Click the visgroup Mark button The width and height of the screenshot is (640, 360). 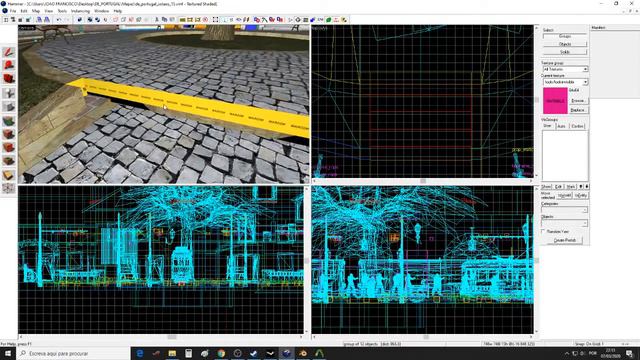tap(571, 187)
